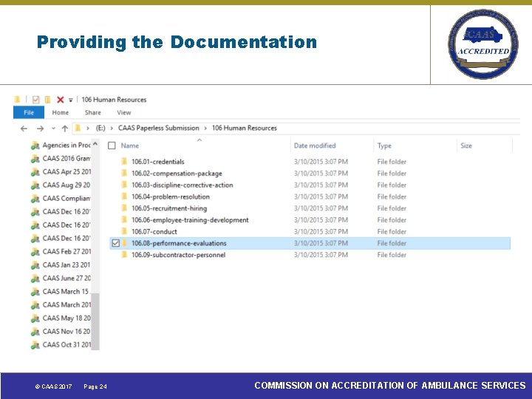Click 106 Human Resources breadcrumb
Viewport: 532px width, 399px height.
point(245,128)
